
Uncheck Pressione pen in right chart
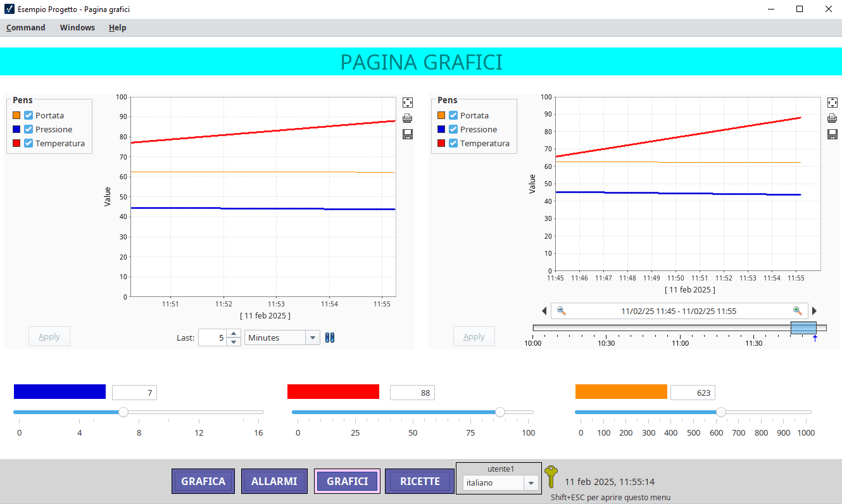[x=453, y=129]
